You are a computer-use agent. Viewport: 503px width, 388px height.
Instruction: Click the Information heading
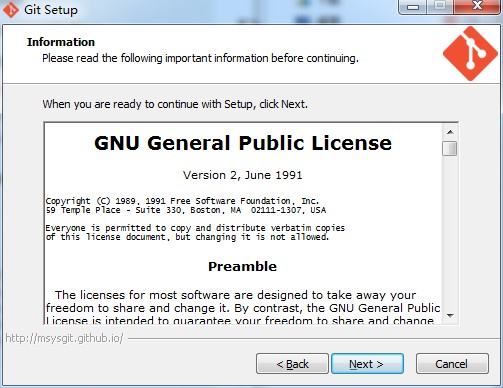[61, 42]
